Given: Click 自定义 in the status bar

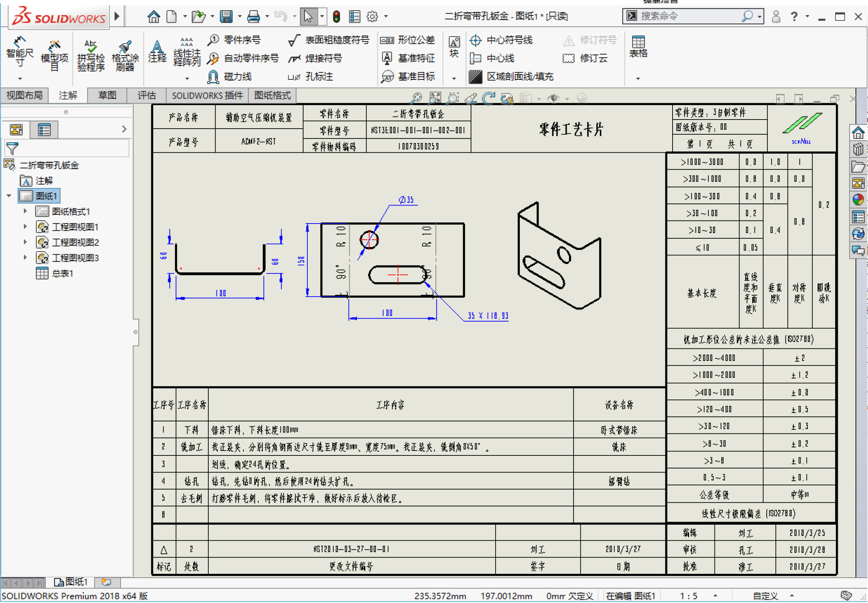Looking at the screenshot, I should [765, 596].
